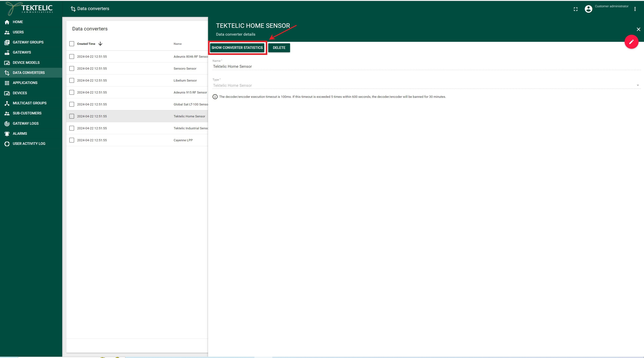Check the Cayenne LPP row checkbox
The width and height of the screenshot is (644, 358).
pos(72,140)
